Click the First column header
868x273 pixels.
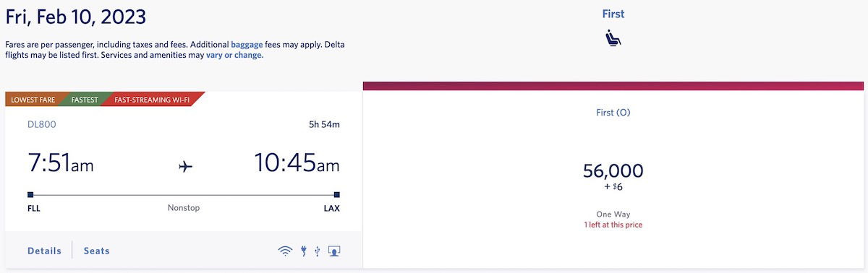coord(613,14)
